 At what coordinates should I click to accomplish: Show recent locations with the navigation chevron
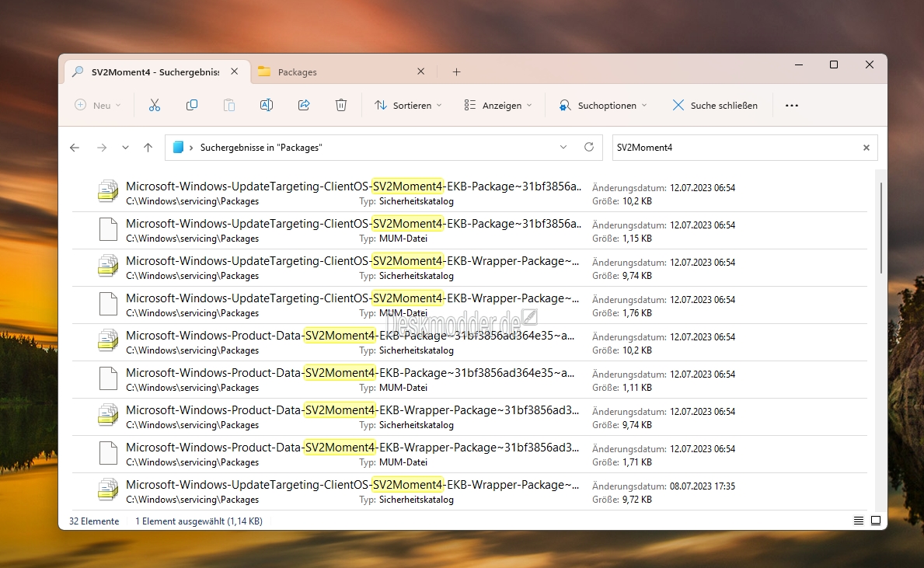click(x=125, y=148)
